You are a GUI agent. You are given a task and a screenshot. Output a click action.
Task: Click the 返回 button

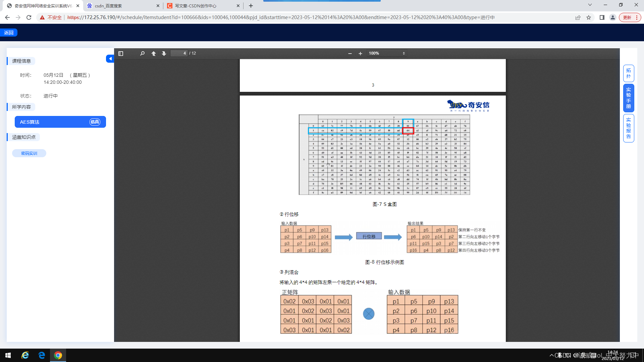tap(9, 32)
